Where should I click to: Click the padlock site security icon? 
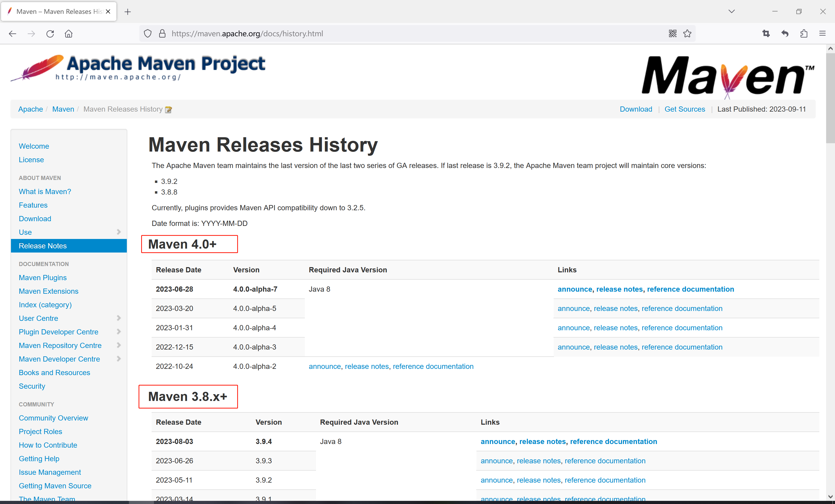click(x=162, y=34)
